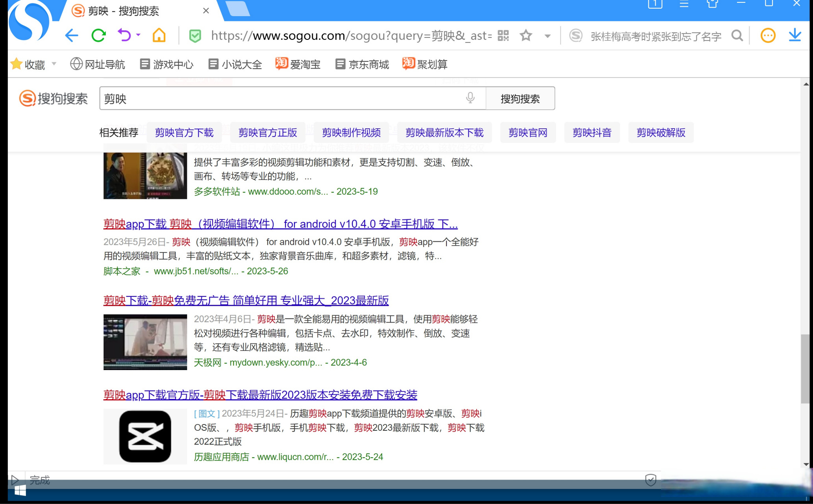
Task: Click the skin/shirt icon in title bar
Action: pos(712,4)
